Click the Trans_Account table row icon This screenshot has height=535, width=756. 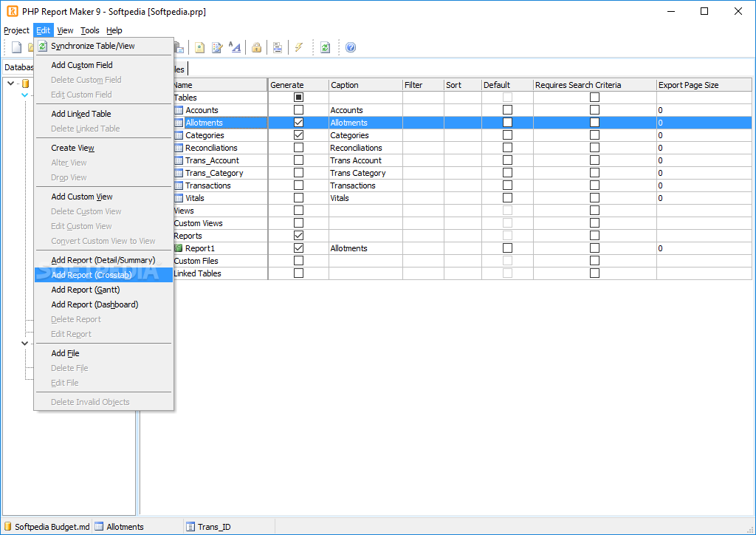pos(179,160)
